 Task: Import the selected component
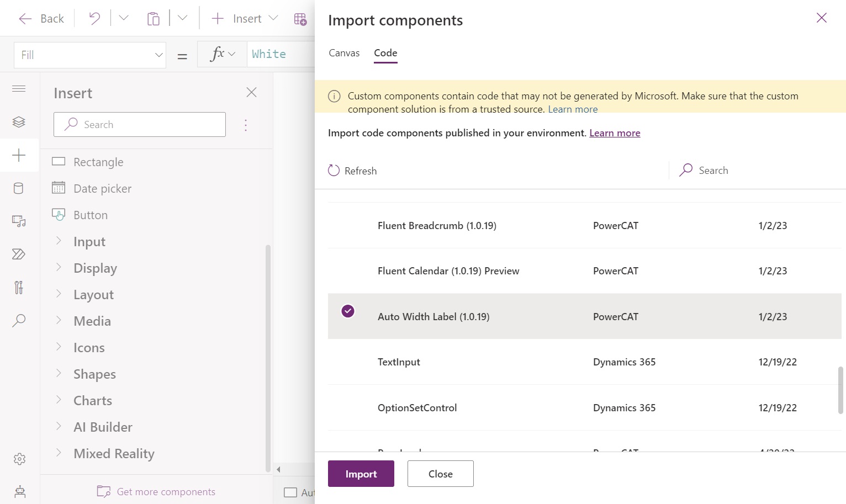point(361,474)
